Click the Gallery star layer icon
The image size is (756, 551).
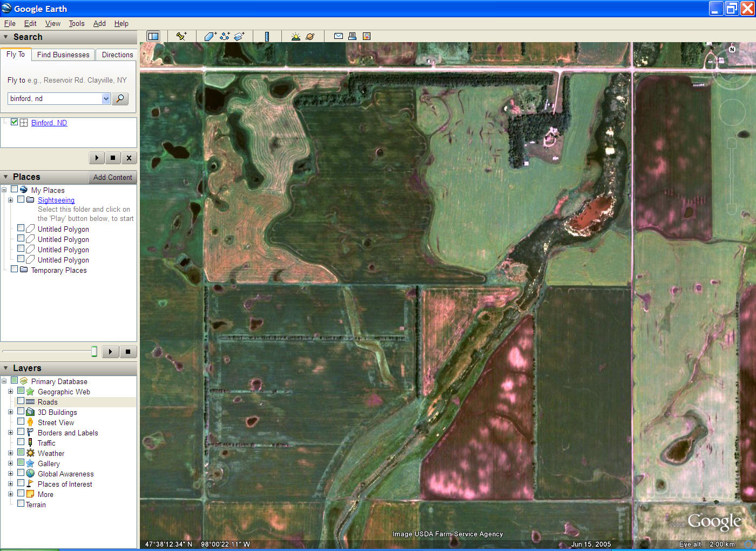coord(30,463)
